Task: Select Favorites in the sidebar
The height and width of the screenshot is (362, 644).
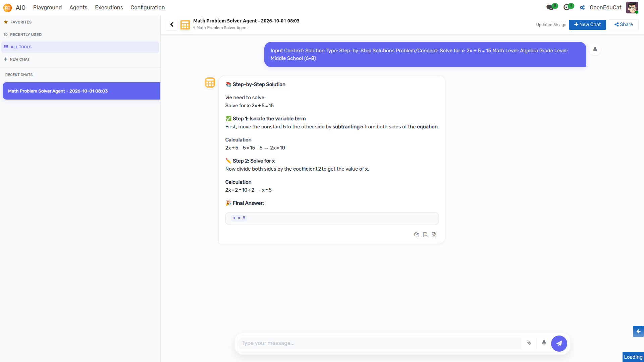Action: click(80, 22)
